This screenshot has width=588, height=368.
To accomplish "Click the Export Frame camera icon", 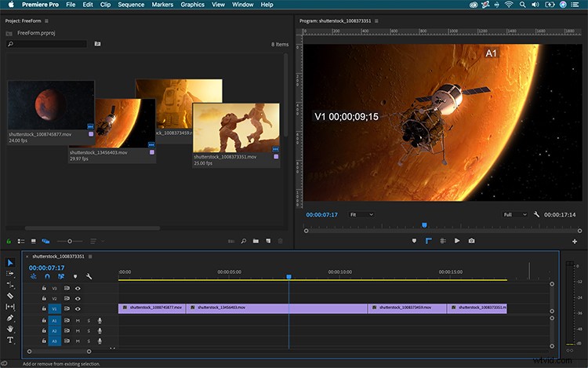I will click(471, 241).
